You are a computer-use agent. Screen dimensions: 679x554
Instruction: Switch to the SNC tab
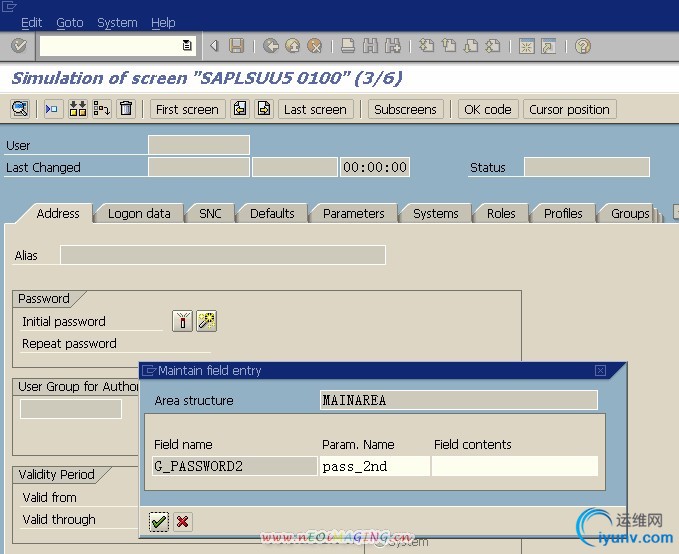[210, 214]
